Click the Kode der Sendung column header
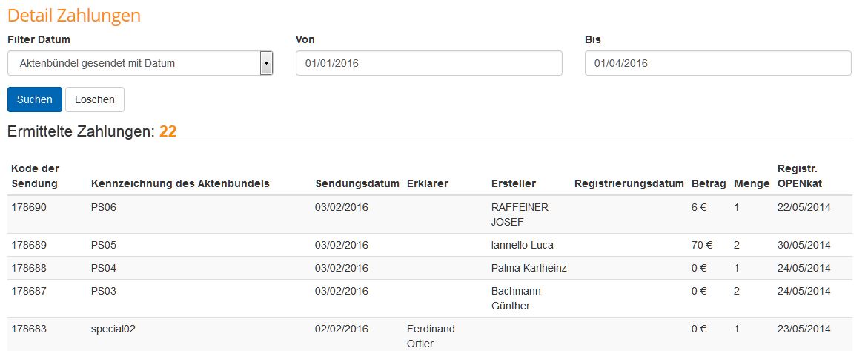The height and width of the screenshot is (351, 868). (x=36, y=176)
